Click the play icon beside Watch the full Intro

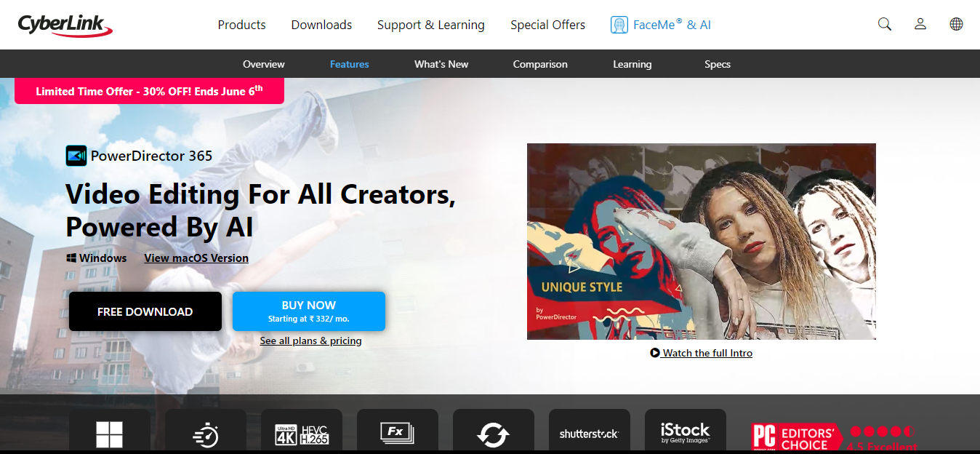tap(655, 353)
